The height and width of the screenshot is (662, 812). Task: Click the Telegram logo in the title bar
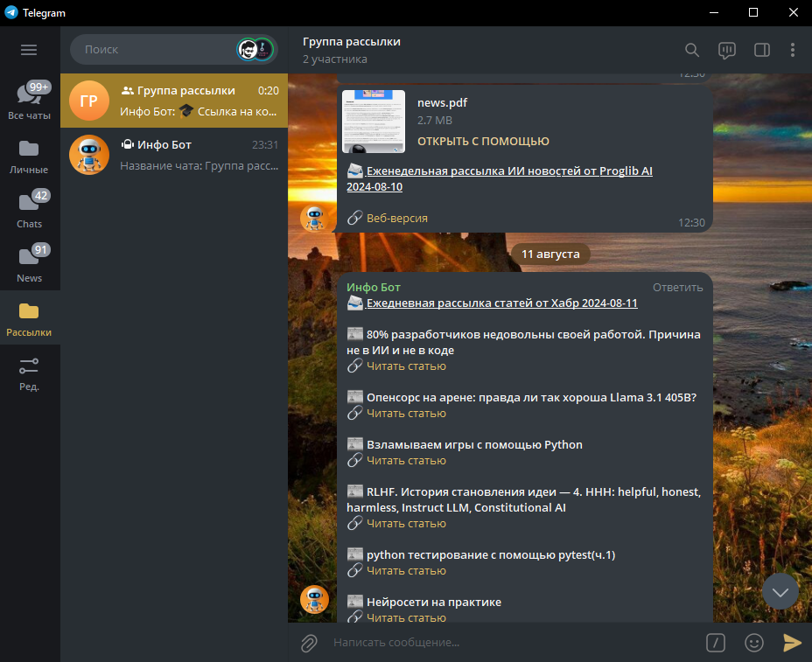(10, 12)
